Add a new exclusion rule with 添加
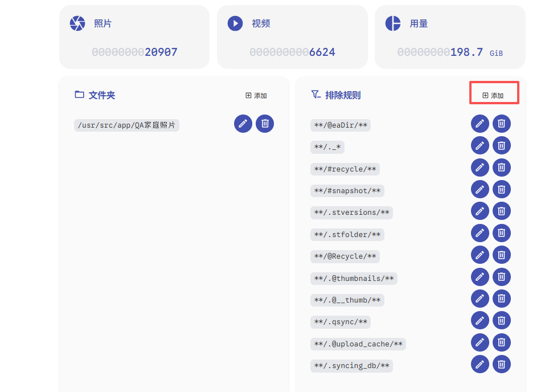 tap(493, 96)
